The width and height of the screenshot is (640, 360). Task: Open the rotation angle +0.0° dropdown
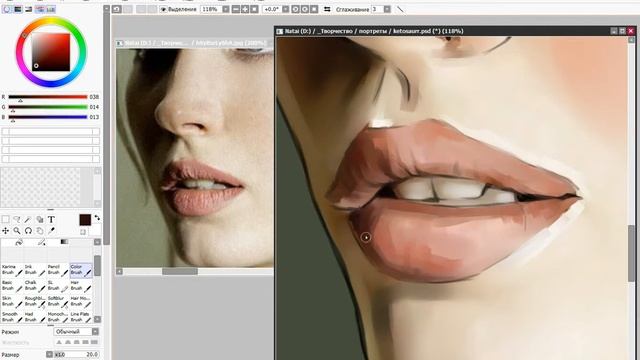[x=286, y=9]
